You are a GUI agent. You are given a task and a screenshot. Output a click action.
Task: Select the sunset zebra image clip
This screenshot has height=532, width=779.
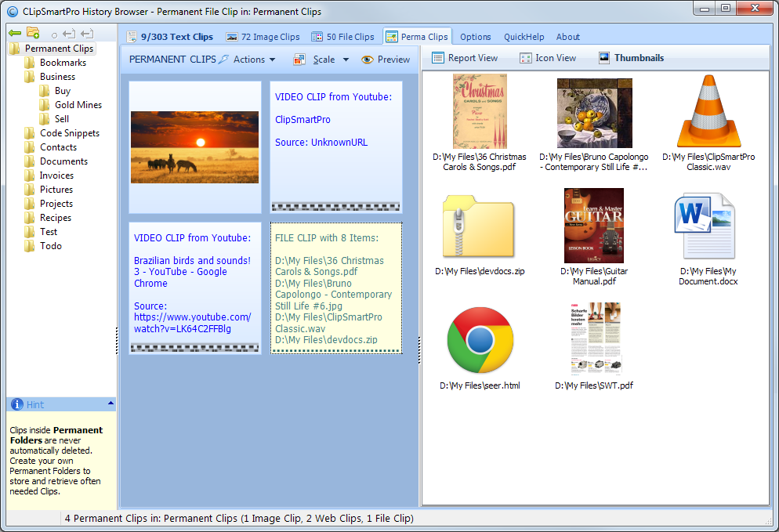point(195,147)
